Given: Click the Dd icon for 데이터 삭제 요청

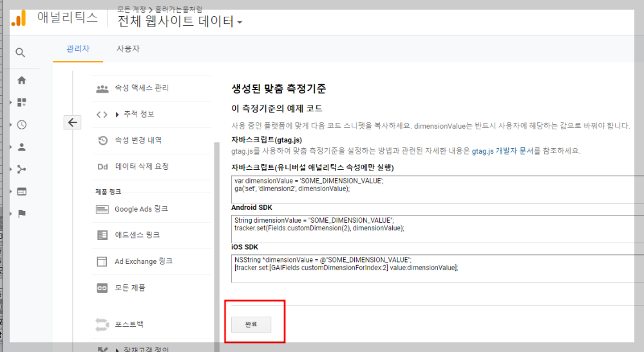Looking at the screenshot, I should (x=102, y=167).
